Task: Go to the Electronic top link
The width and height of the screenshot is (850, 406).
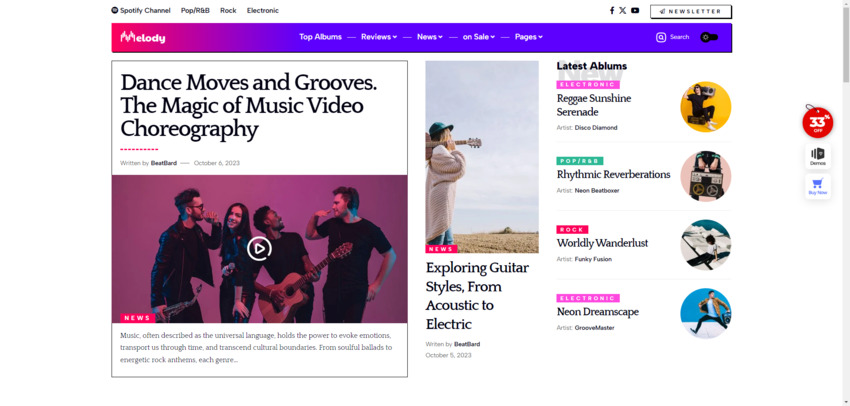Action: 263,10
